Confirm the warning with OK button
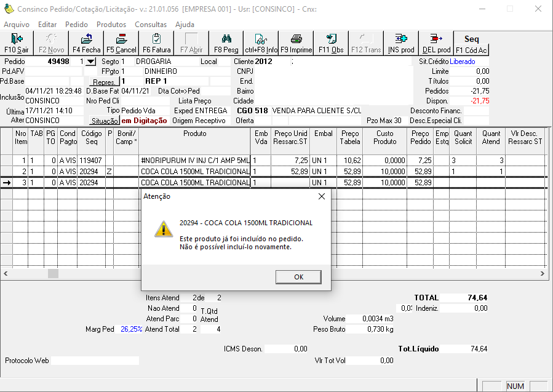 [298, 277]
